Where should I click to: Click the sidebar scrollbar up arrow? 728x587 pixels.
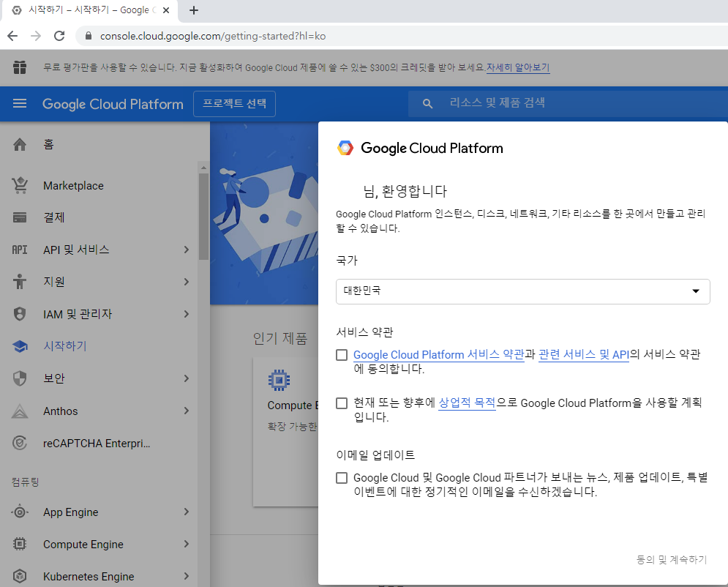(x=203, y=168)
